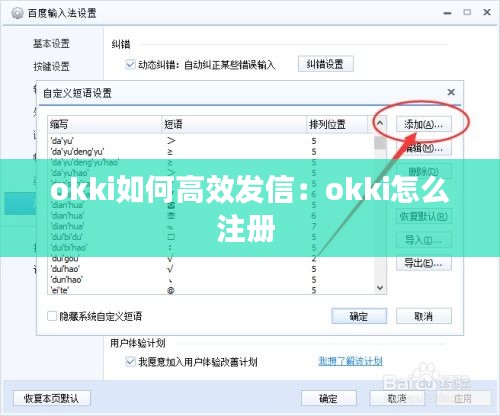The height and width of the screenshot is (416, 500).
Task: Sort by the 短语 column header
Action: [234, 125]
